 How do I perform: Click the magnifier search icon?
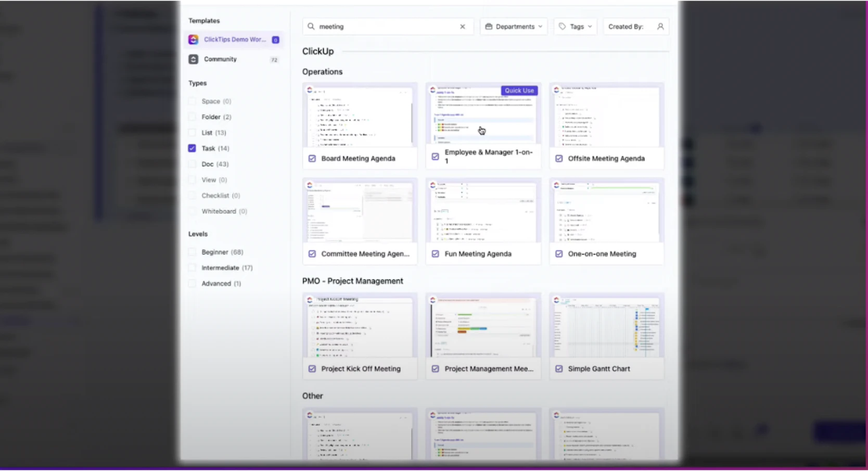point(311,27)
